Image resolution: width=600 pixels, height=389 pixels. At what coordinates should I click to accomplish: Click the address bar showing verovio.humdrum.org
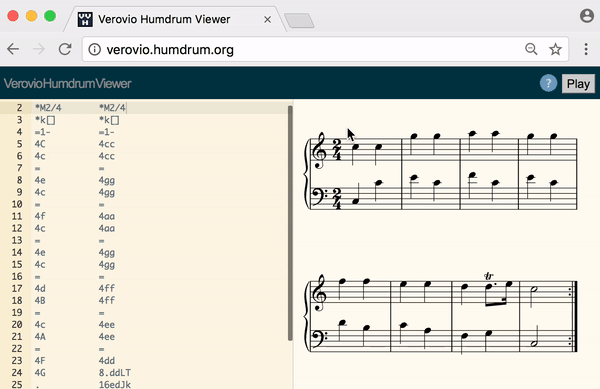[x=325, y=49]
